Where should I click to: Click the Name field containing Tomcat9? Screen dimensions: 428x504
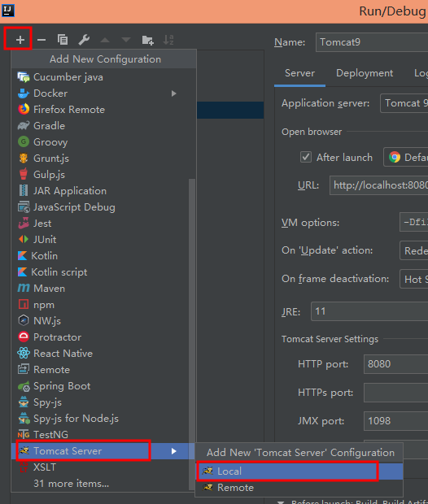pyautogui.click(x=372, y=42)
